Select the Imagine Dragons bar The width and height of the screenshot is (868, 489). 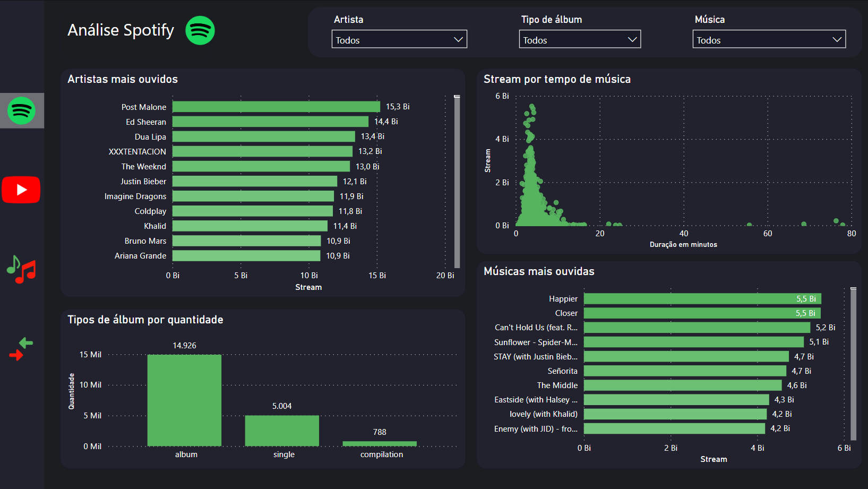(253, 196)
